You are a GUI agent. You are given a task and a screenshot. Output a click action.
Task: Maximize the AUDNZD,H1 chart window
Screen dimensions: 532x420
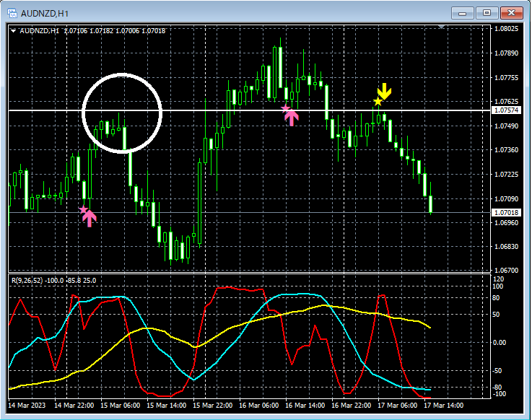click(487, 13)
